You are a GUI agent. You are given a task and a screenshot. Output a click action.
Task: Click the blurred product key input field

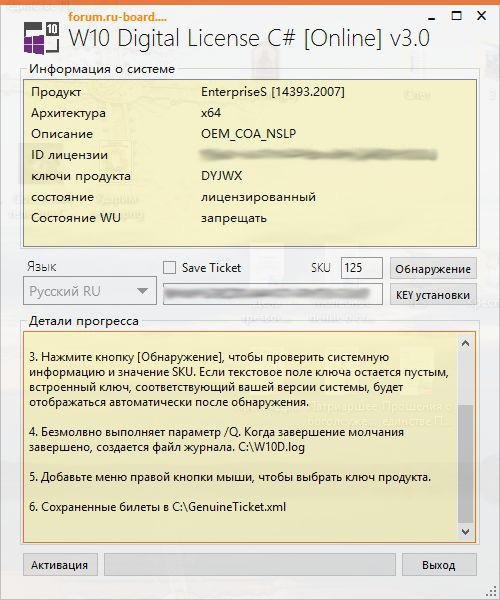tap(272, 294)
